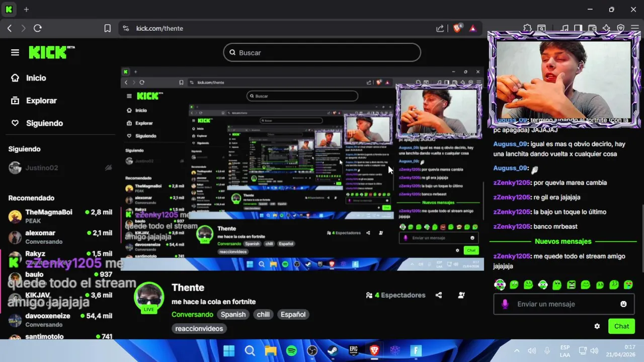The width and height of the screenshot is (644, 362).
Task: Open the ESP LAA language switcher
Action: pos(565,351)
